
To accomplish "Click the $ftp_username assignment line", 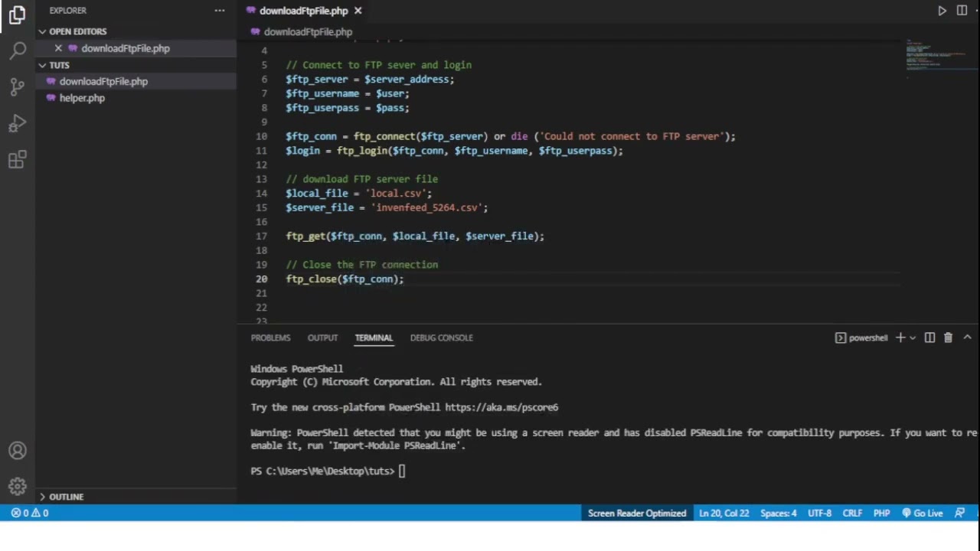I will click(347, 93).
